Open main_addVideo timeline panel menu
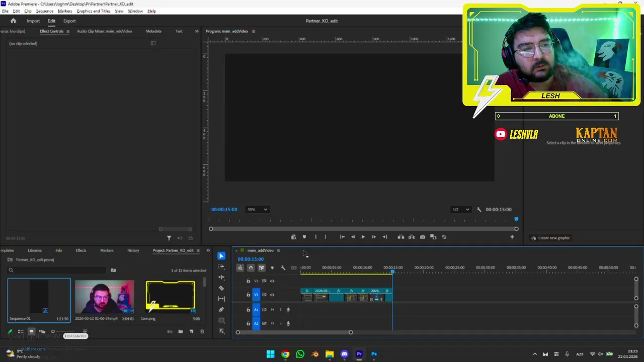This screenshot has width=644, height=362. (278, 250)
